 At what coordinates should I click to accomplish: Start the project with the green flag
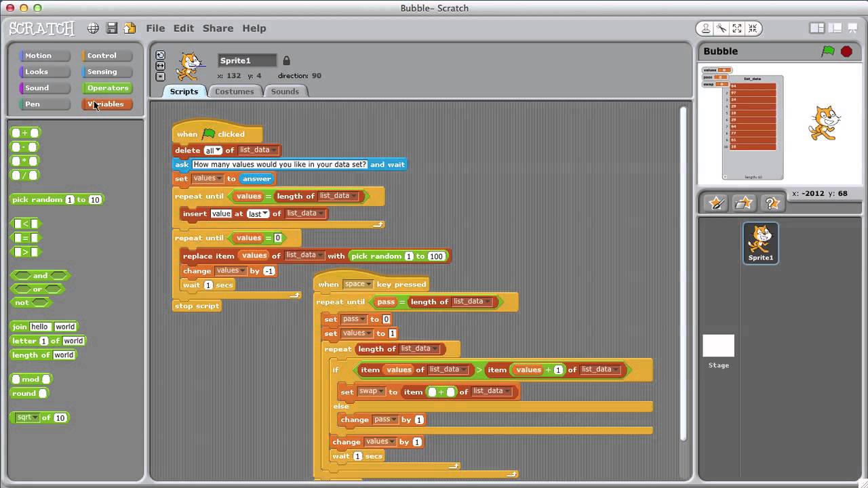coord(828,52)
